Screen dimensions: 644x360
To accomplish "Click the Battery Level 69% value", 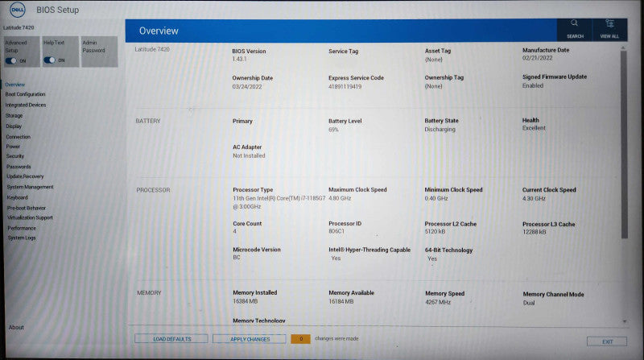I will coord(333,130).
